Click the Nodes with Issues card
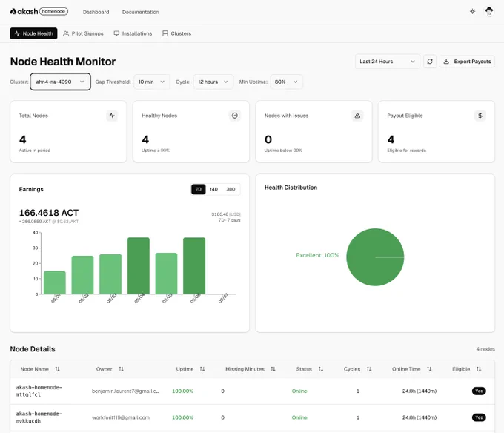This screenshot has height=433, width=504. click(x=314, y=131)
